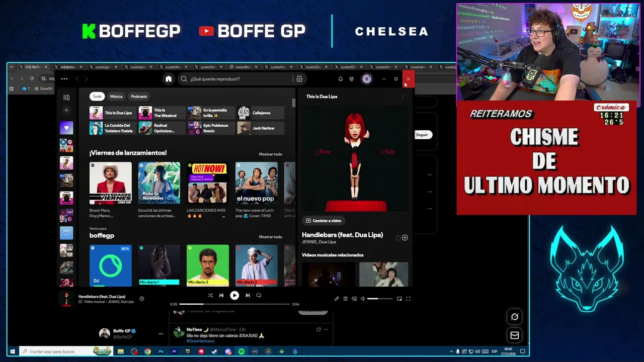The image size is (644, 362).
Task: Open more options in This Is Dua Lipa panel
Action: pos(393,97)
